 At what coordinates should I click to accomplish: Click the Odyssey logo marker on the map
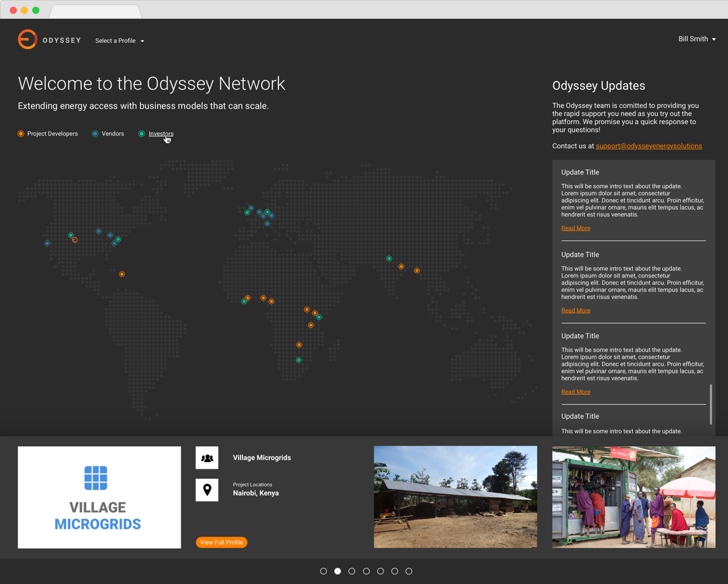(75, 240)
